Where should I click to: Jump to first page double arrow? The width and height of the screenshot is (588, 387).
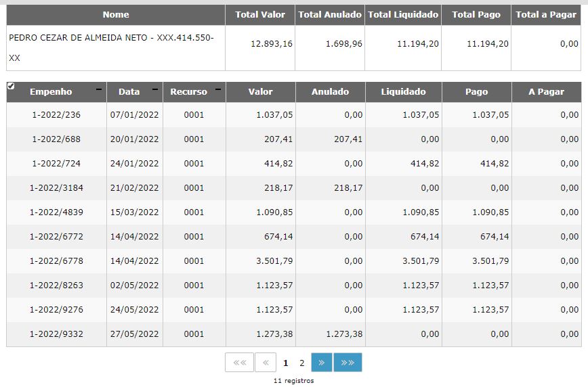tap(239, 362)
